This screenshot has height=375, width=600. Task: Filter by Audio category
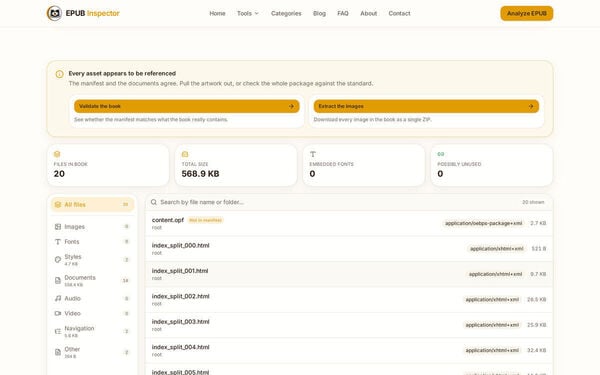coord(93,298)
